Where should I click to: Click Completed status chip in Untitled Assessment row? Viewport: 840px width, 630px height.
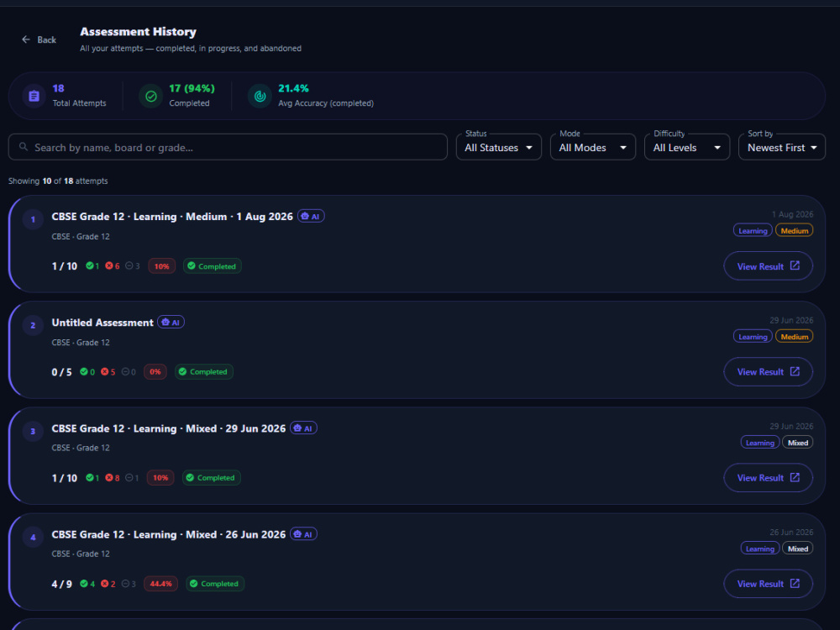click(x=204, y=372)
